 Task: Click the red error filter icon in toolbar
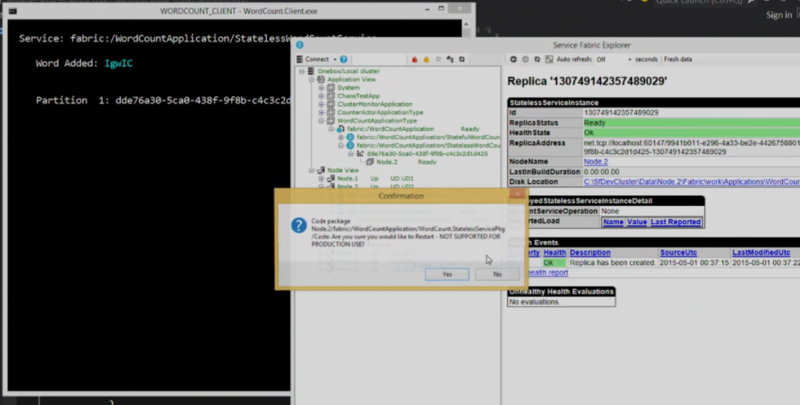(x=414, y=59)
